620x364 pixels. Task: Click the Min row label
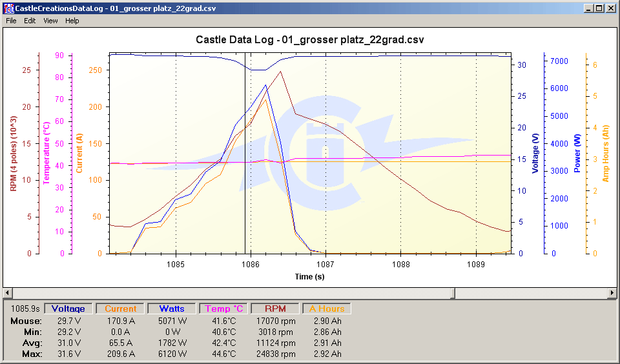pyautogui.click(x=33, y=332)
